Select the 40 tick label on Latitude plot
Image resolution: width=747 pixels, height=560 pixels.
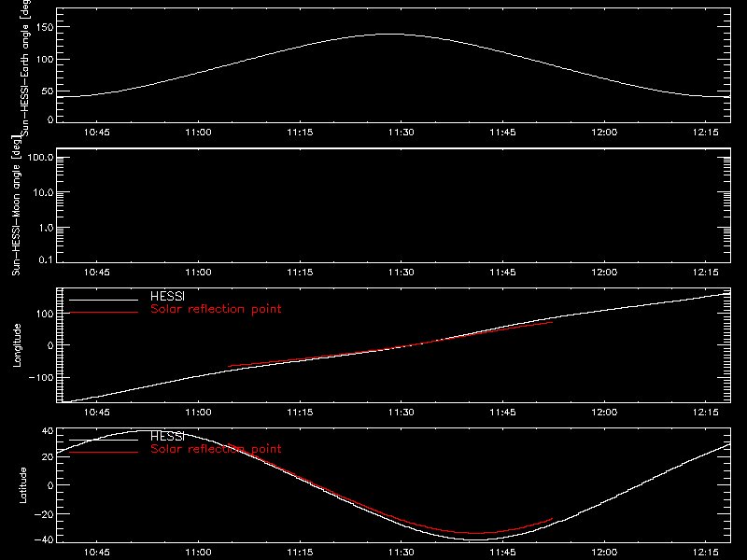pos(48,431)
